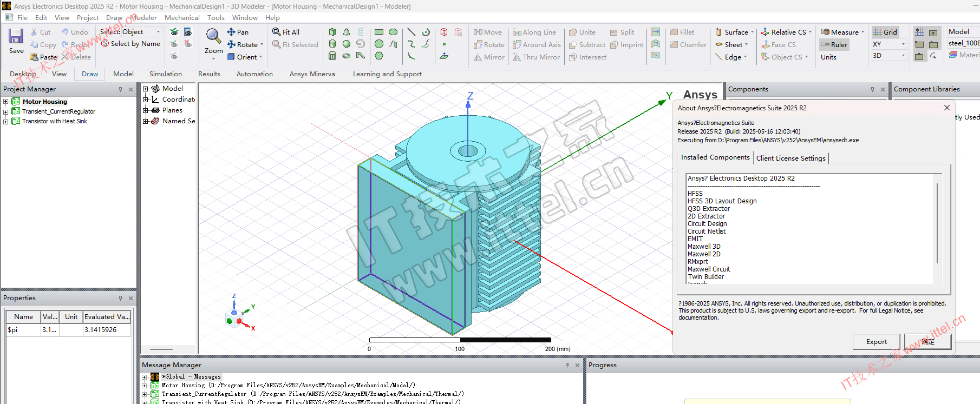Activate the Pan view tool
The width and height of the screenshot is (980, 404).
point(238,32)
